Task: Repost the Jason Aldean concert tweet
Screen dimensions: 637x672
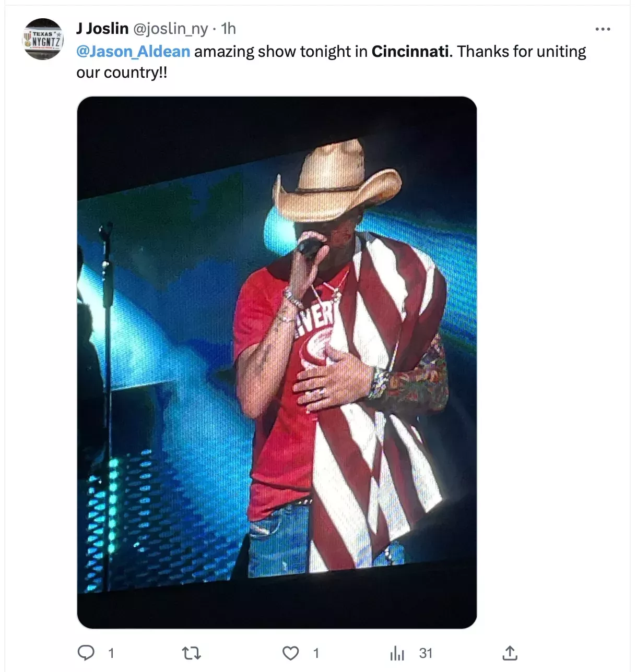Action: (x=191, y=653)
